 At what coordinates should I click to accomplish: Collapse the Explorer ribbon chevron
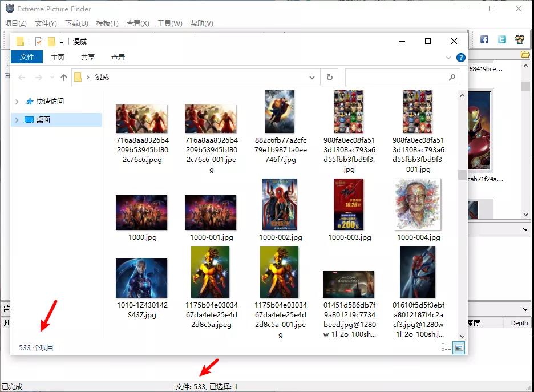pyautogui.click(x=448, y=58)
